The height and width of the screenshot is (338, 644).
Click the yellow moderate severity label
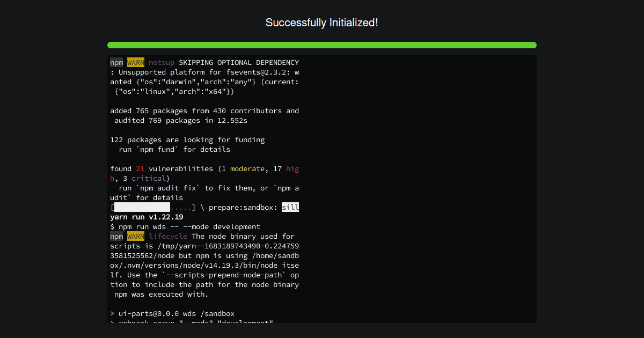(247, 168)
